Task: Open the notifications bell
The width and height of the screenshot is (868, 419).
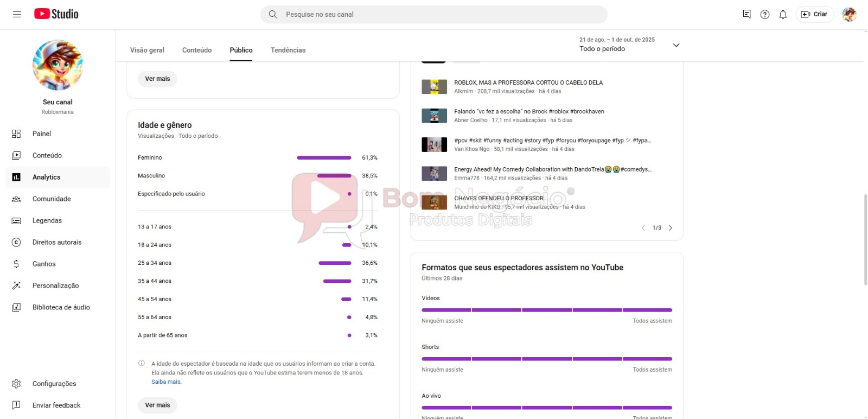Action: point(783,15)
